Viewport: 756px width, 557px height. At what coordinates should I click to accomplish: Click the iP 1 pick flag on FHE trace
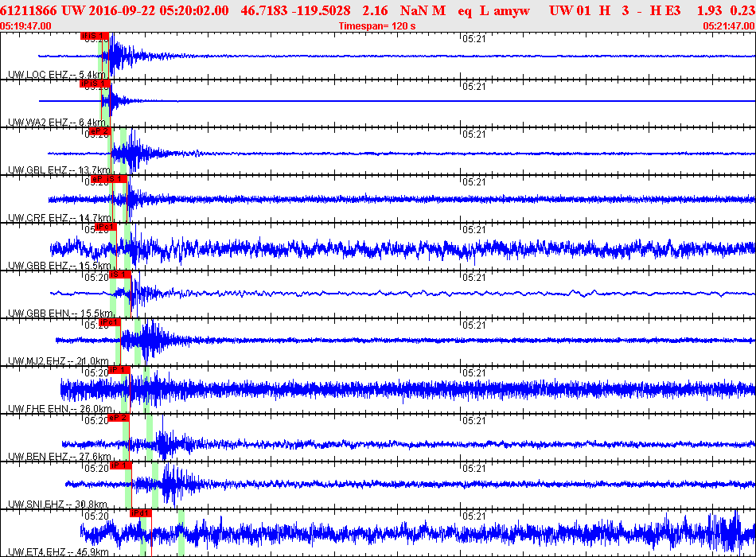click(x=119, y=370)
